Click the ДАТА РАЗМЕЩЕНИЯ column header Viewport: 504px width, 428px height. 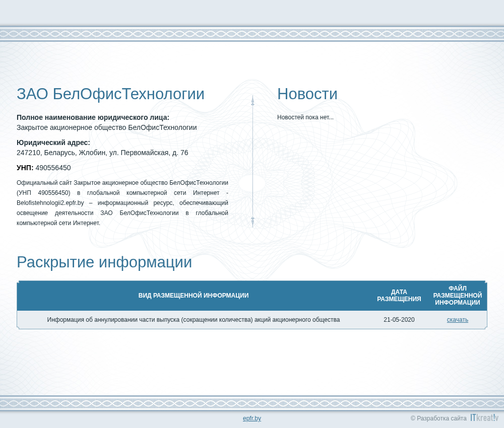pyautogui.click(x=399, y=296)
